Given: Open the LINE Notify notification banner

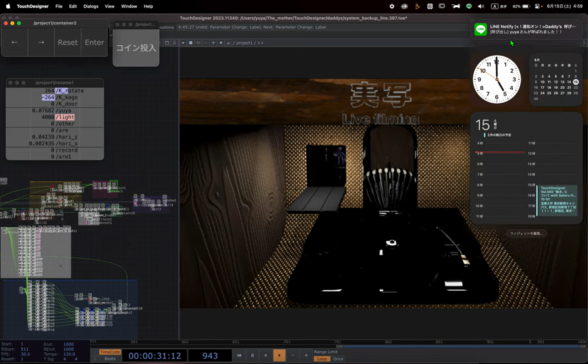Looking at the screenshot, I should tap(527, 29).
